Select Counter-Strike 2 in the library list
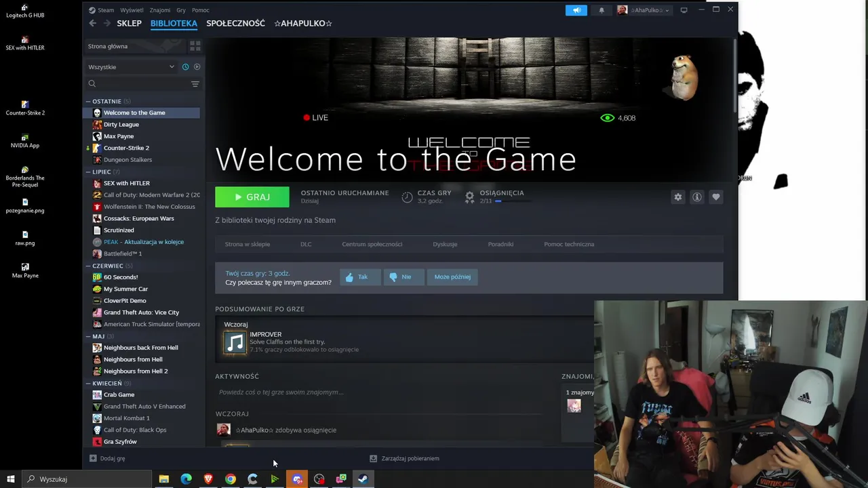This screenshot has height=488, width=868. point(142,148)
